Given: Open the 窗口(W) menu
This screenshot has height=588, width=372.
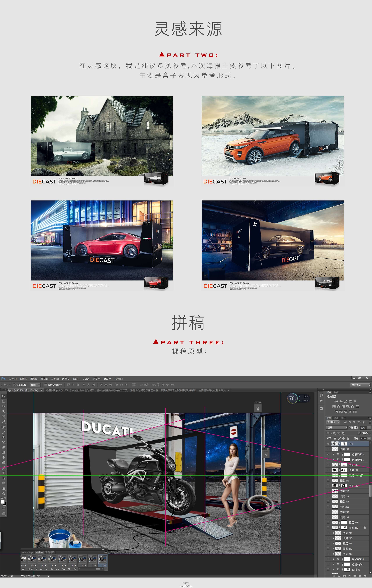Looking at the screenshot, I should point(108,379).
